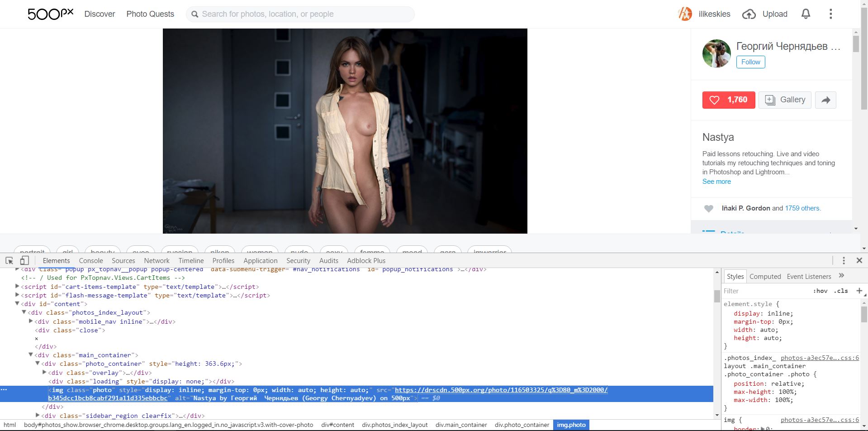Click the plus icon for new style rule
The image size is (868, 431).
[x=859, y=291]
